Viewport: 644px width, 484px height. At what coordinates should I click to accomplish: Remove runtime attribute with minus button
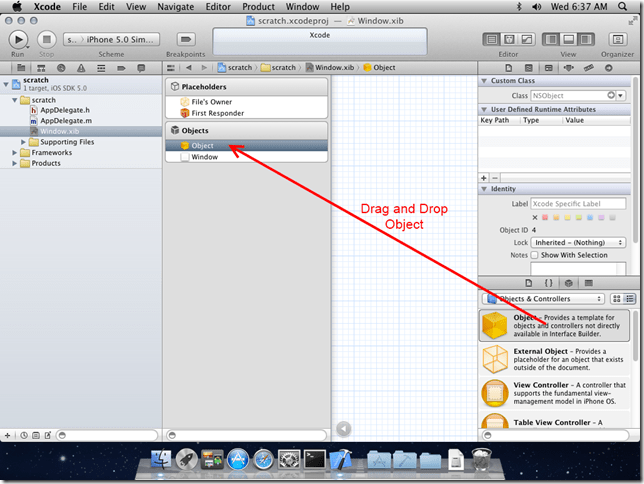[x=495, y=178]
